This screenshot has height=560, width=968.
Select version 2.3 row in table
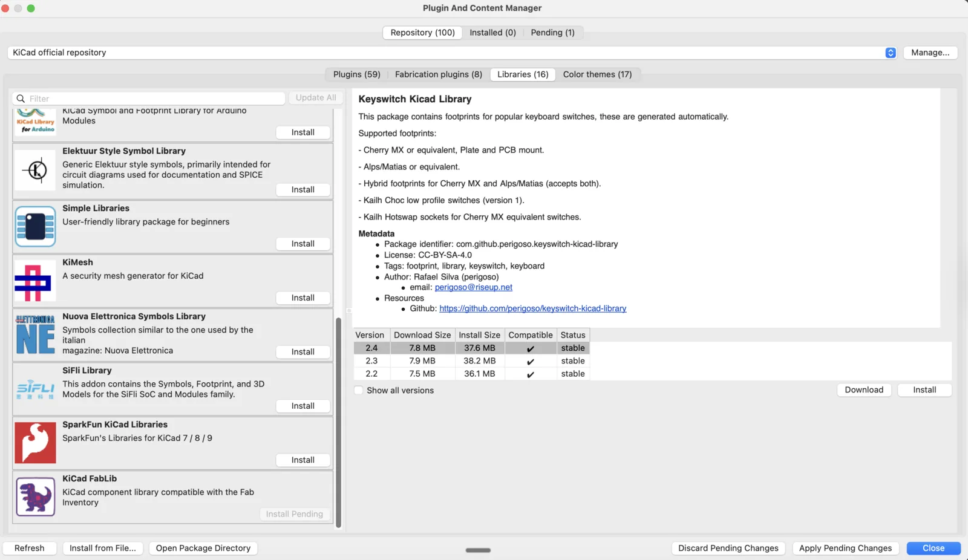click(472, 361)
